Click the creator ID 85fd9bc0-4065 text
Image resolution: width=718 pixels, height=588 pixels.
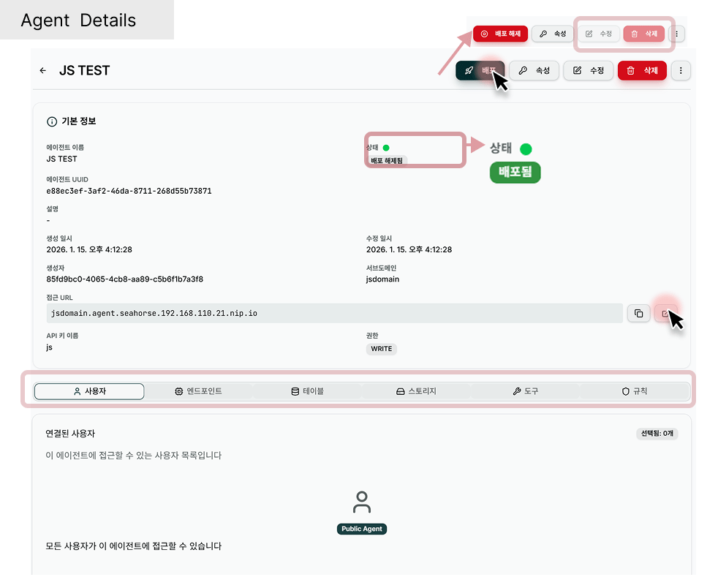tap(124, 279)
